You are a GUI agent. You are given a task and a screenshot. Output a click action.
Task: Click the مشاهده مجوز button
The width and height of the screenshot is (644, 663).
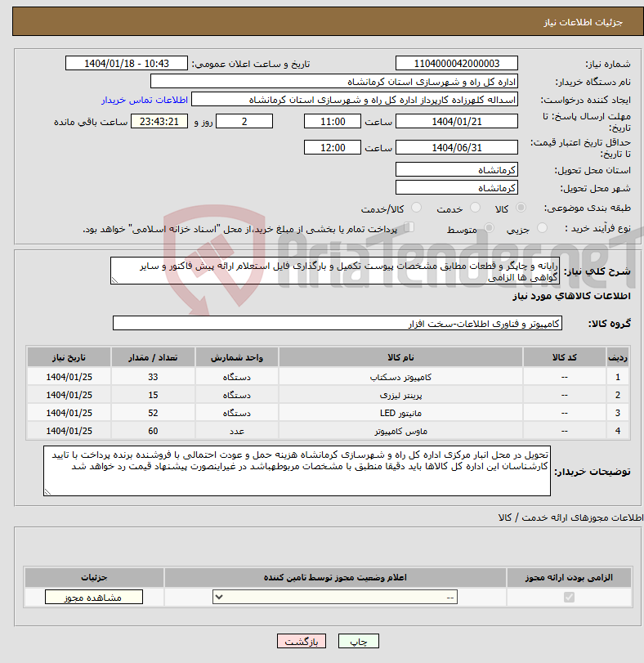pos(94,597)
